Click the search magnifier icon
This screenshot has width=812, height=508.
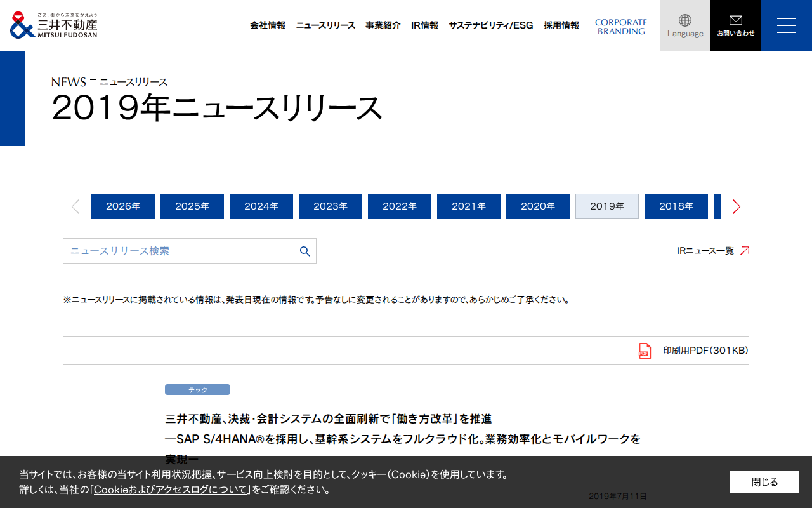pos(304,251)
